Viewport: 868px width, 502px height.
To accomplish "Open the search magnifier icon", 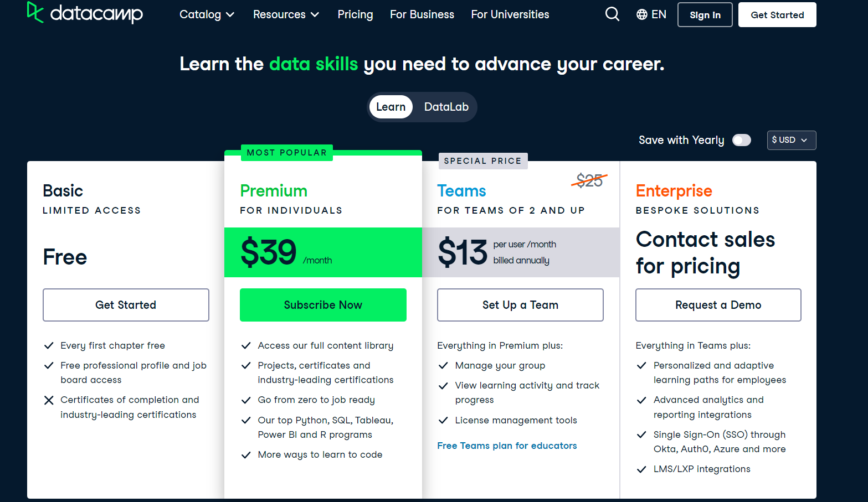I will 612,14.
